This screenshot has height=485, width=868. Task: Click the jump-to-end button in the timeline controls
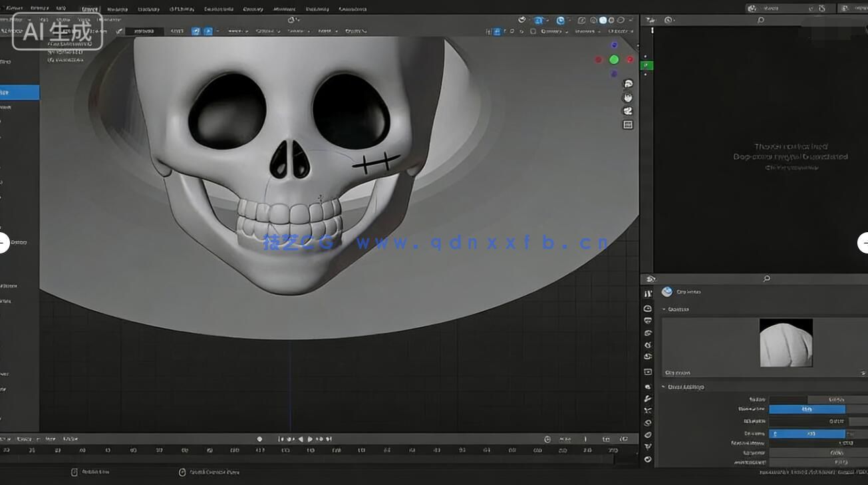click(329, 439)
